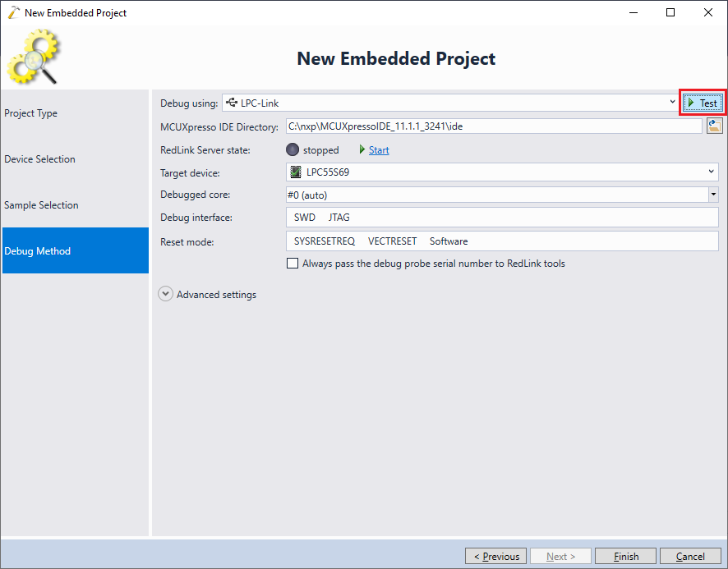Image resolution: width=728 pixels, height=569 pixels.
Task: Expand the Debugged core dropdown arrow
Action: pos(713,195)
